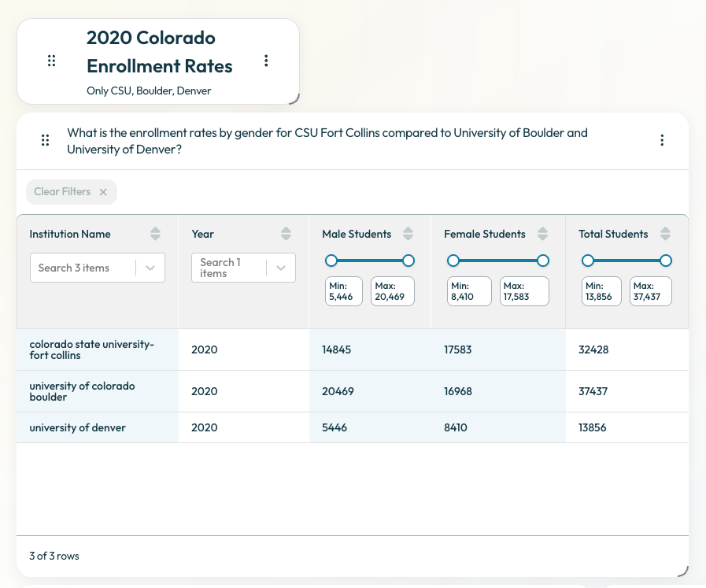706x588 pixels.
Task: Open the three-dot menu of the question panel
Action: 662,140
